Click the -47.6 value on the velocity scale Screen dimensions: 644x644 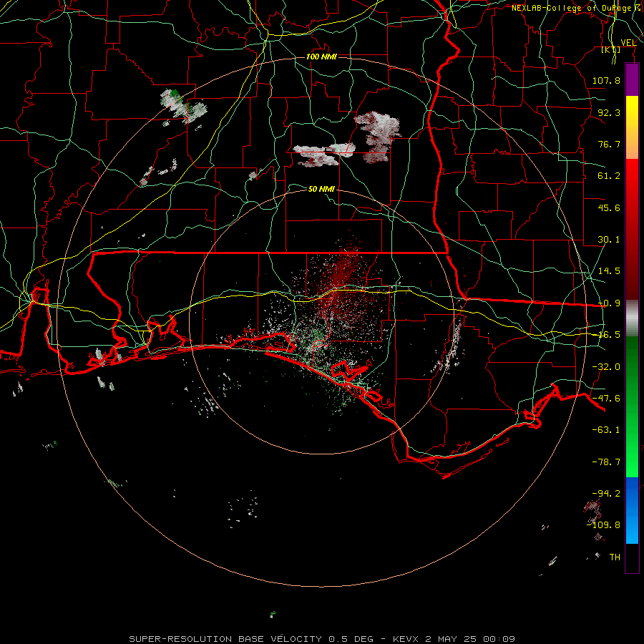(x=606, y=399)
